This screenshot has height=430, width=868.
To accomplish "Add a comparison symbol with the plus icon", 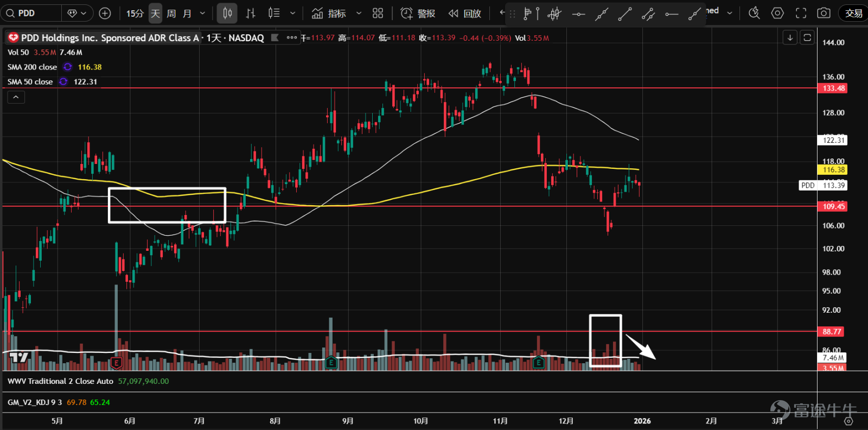I will (x=105, y=13).
